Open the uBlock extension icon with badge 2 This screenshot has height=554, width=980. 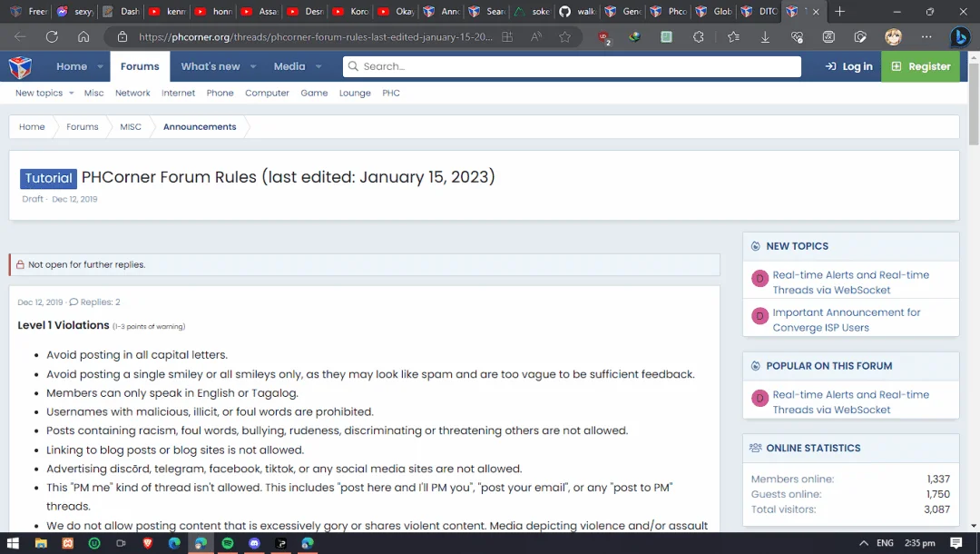[604, 37]
